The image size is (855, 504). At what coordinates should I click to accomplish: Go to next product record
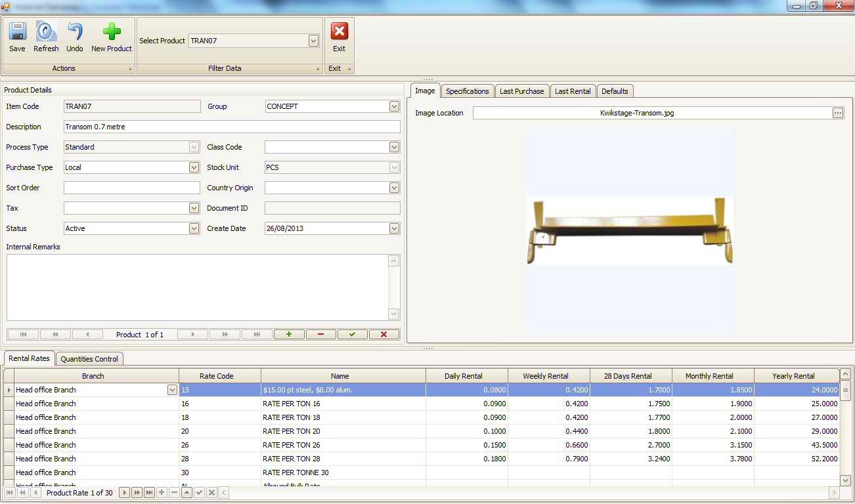pos(192,335)
